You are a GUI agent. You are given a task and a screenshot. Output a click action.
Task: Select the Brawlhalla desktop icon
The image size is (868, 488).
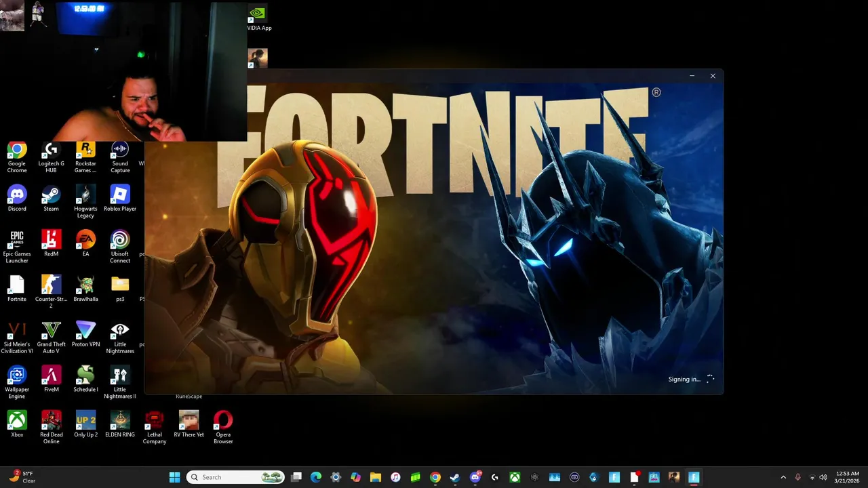pos(85,289)
